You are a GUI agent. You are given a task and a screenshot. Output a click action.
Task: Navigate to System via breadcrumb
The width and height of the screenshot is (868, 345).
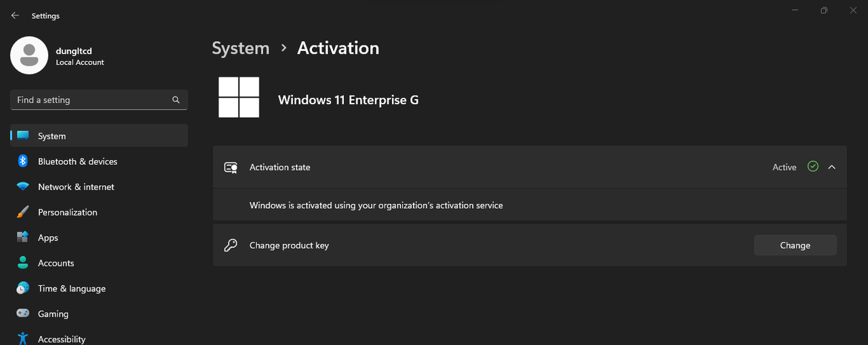pyautogui.click(x=240, y=48)
